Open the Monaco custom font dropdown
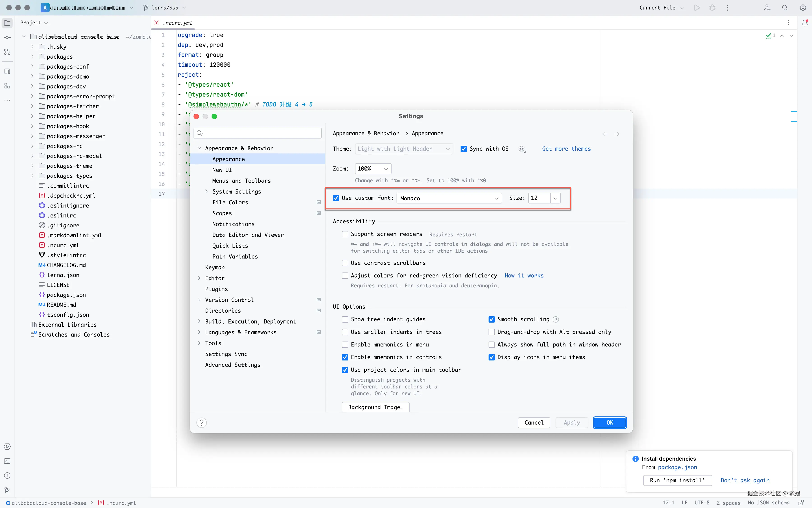This screenshot has width=812, height=508. point(449,198)
